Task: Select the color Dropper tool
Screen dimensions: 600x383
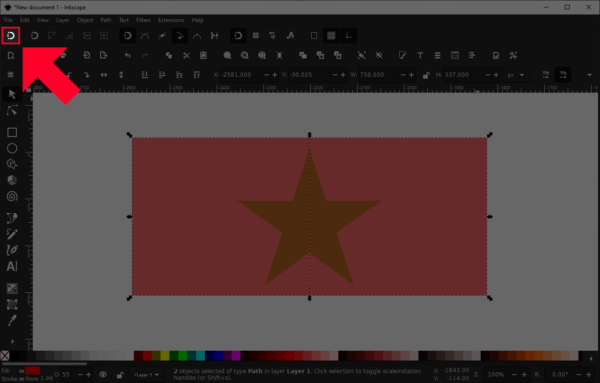Action: (x=12, y=320)
